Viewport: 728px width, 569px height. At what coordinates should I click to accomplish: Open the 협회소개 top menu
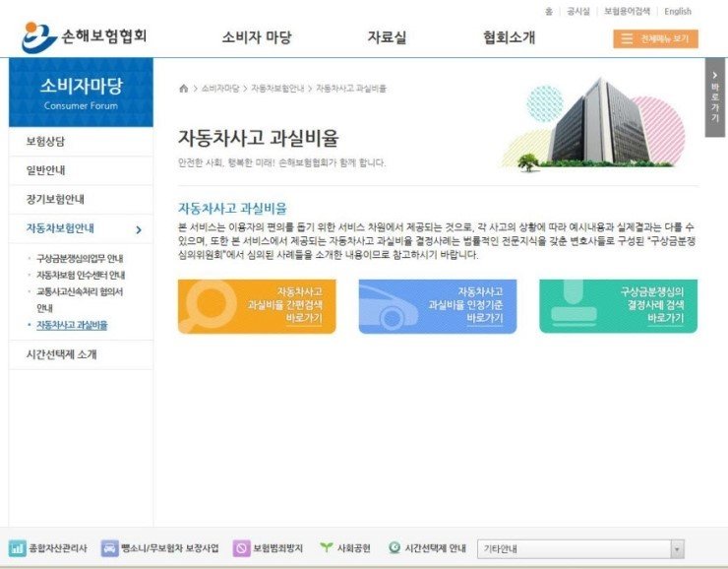coord(509,38)
